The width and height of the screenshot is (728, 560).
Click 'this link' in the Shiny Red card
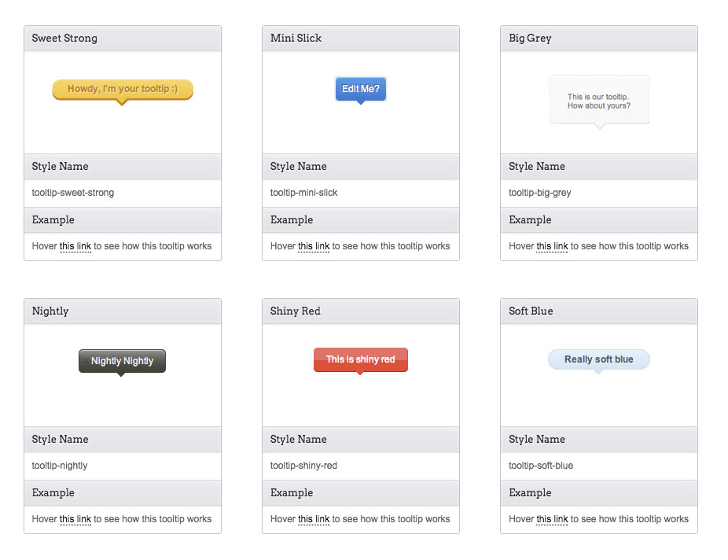tap(314, 519)
